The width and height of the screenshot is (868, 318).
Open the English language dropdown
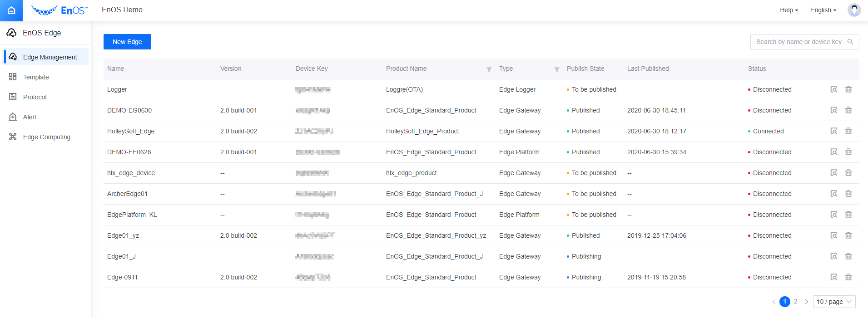point(823,10)
